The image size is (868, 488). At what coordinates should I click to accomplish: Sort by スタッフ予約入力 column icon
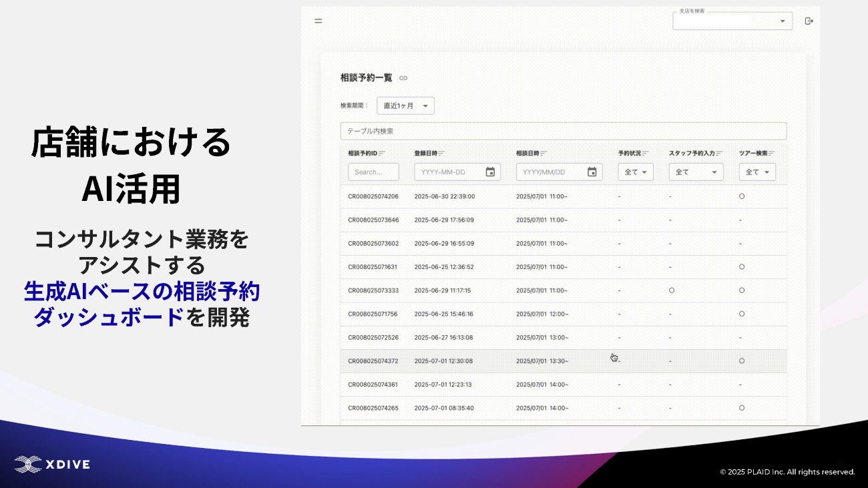pos(719,154)
